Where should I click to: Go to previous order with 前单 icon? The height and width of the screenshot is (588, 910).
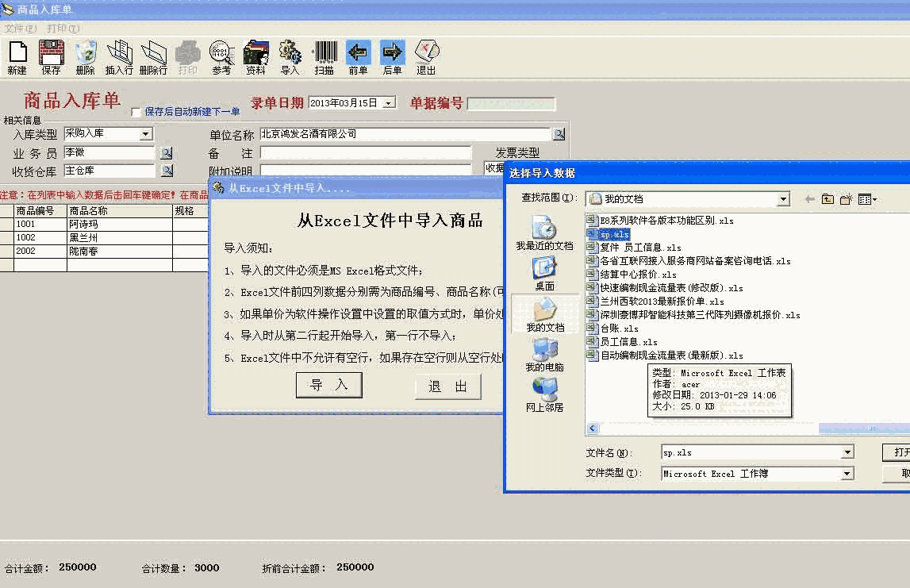(358, 56)
